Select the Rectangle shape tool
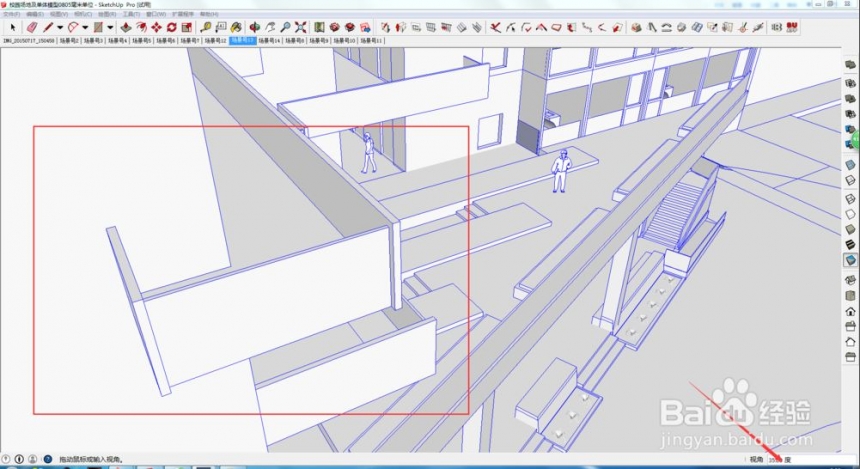This screenshot has width=860, height=469. [x=98, y=27]
